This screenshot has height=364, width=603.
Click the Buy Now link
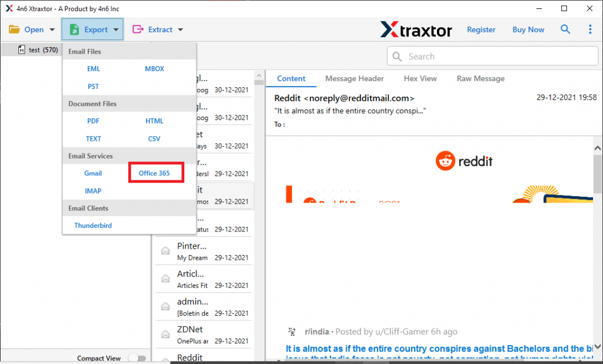click(528, 29)
